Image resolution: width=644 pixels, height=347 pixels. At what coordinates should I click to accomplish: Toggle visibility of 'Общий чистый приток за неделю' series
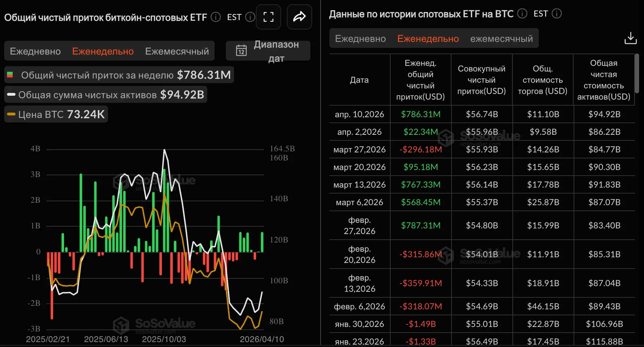(118, 75)
